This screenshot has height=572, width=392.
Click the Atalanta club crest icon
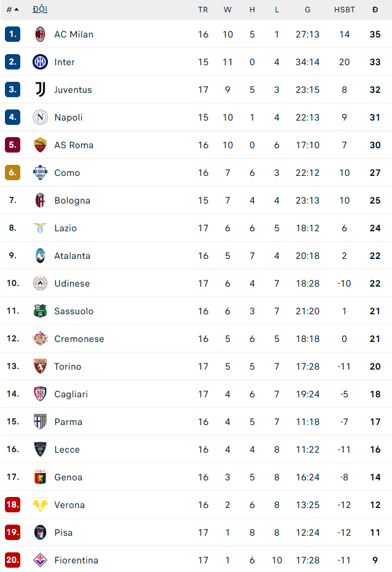[39, 256]
